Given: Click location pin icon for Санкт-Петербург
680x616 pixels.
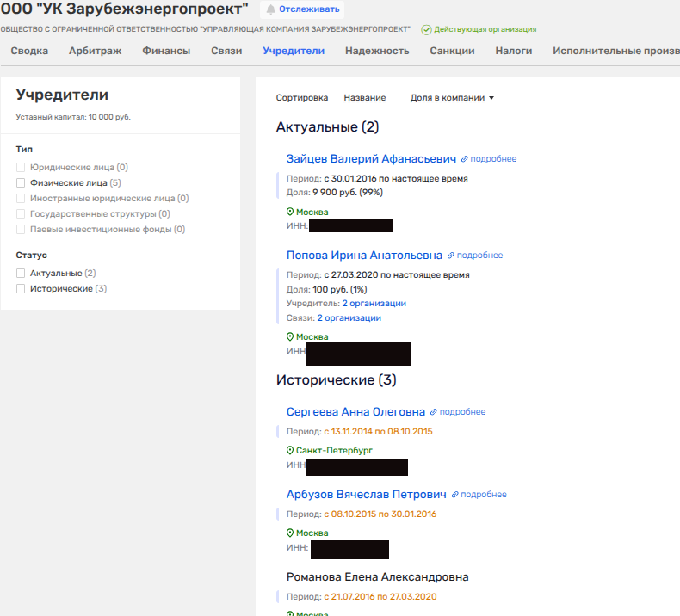Looking at the screenshot, I should click(290, 450).
